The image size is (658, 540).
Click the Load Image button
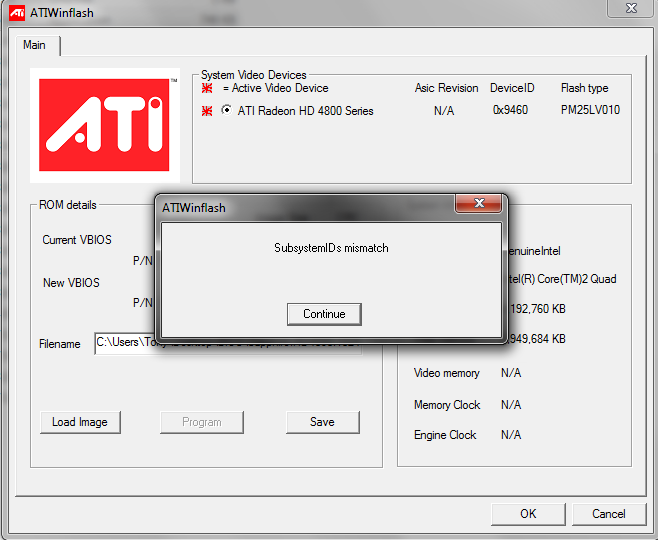pos(80,422)
